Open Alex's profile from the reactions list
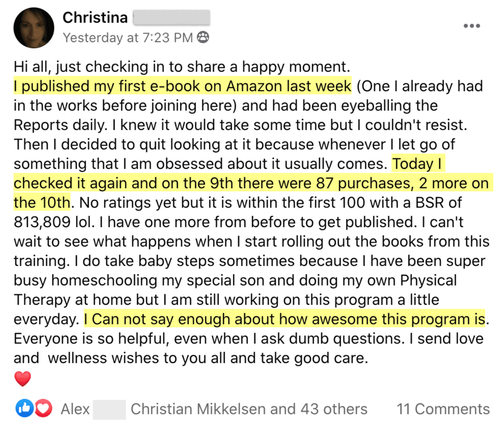 75,409
